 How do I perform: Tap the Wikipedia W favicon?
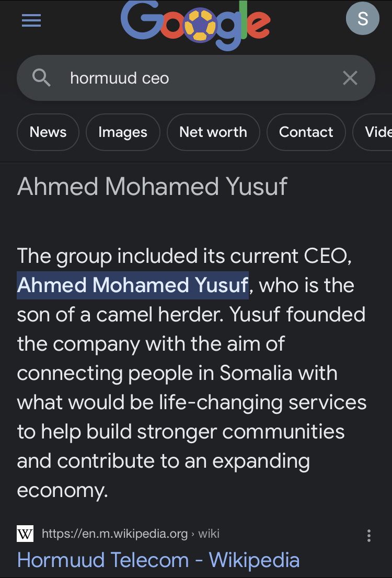tap(25, 534)
